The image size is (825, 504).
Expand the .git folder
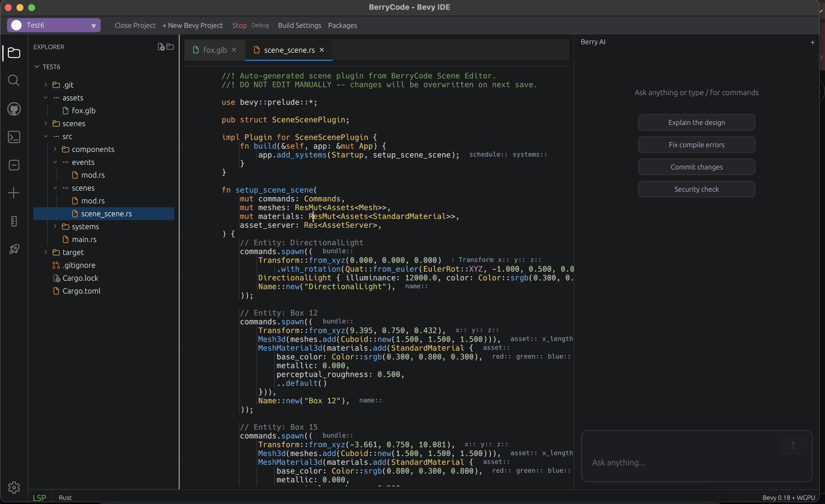(x=46, y=85)
